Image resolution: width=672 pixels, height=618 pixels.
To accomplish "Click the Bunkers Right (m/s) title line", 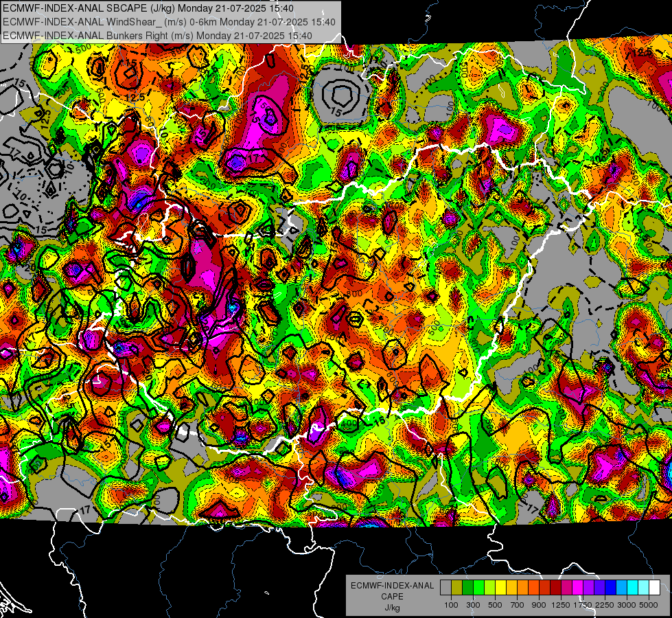I will point(157,36).
